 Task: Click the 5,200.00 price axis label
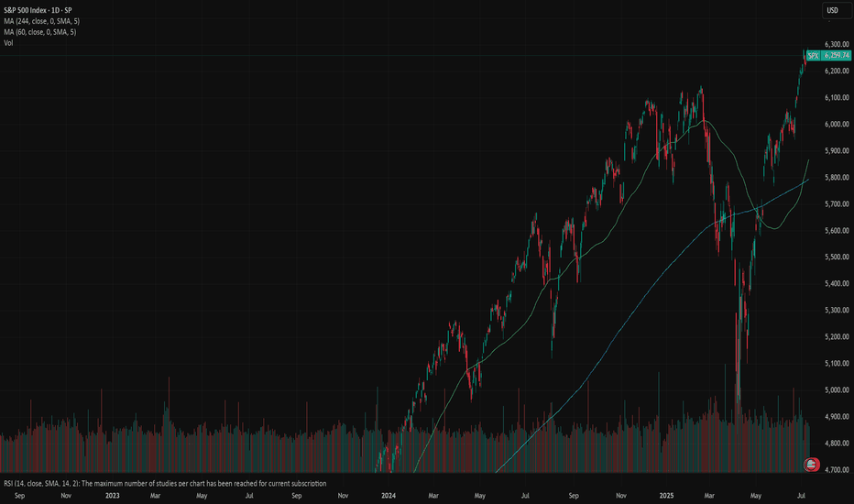click(837, 336)
